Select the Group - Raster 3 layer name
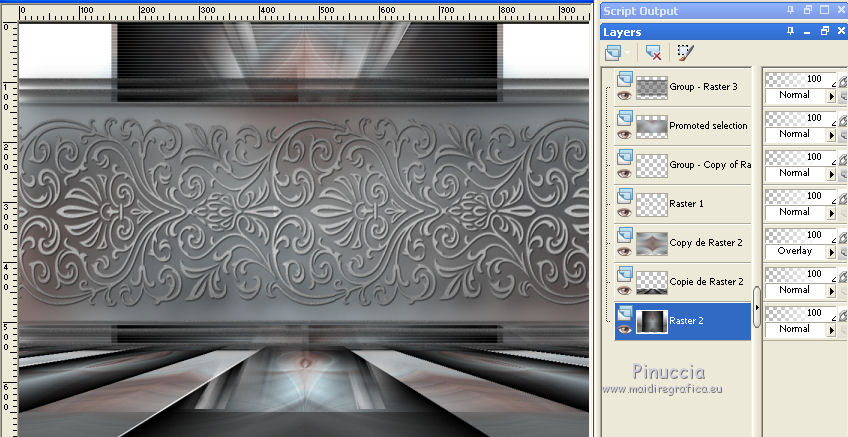The image size is (848, 437). click(x=703, y=87)
